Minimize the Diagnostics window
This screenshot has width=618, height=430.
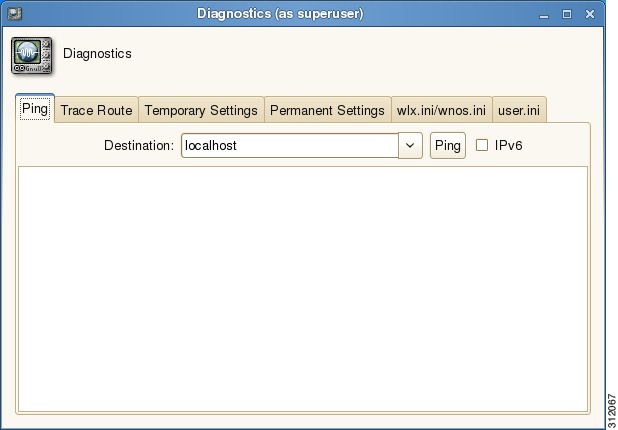[544, 15]
